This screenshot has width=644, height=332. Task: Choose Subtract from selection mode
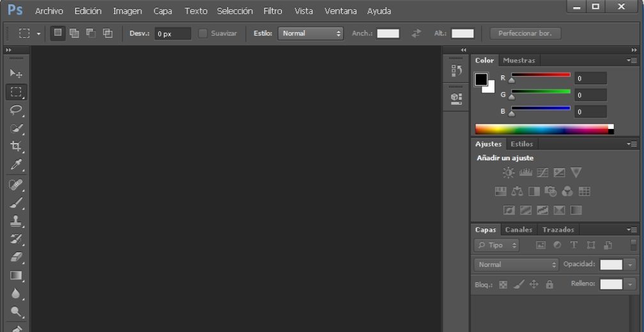point(91,33)
